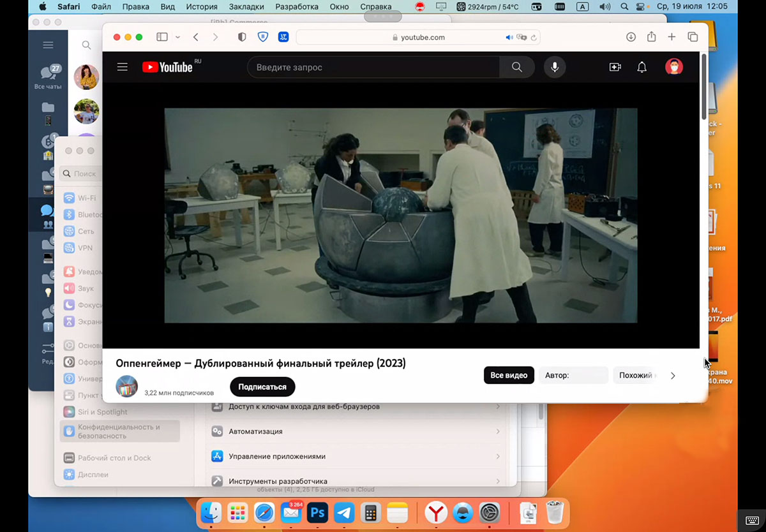766x532 pixels.
Task: Click the Подписаться subscribe button
Action: click(262, 387)
